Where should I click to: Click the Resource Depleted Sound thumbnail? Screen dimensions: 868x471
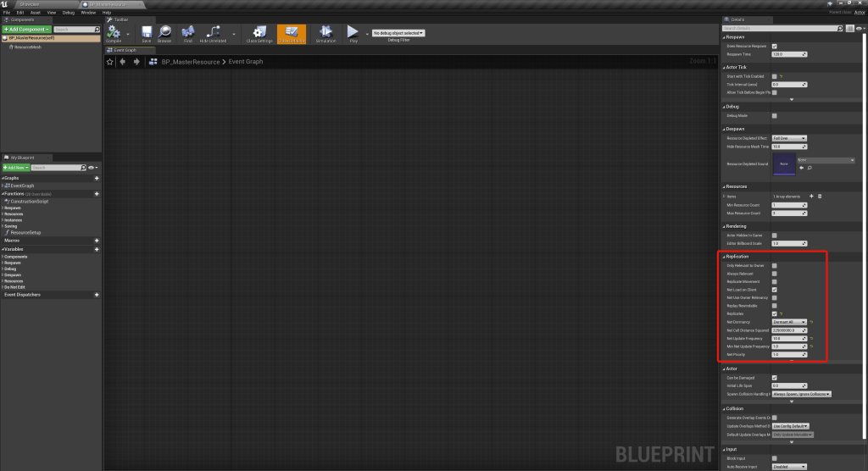784,164
